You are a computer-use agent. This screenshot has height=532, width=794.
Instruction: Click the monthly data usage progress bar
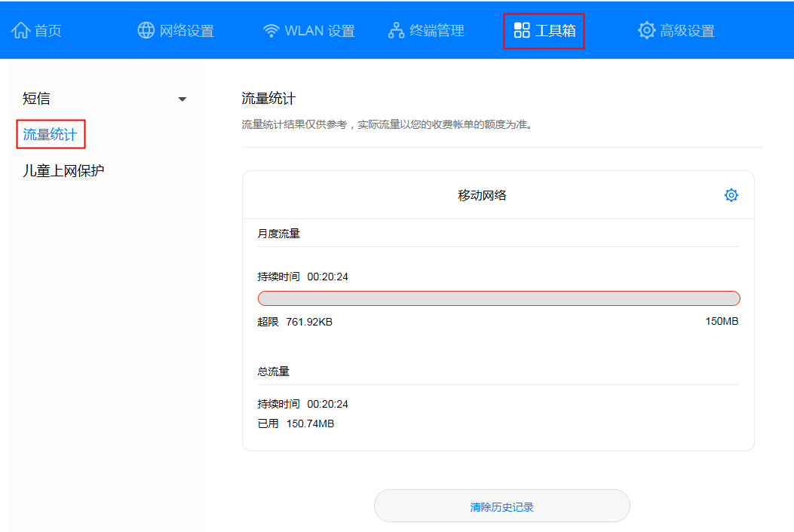[x=498, y=298]
